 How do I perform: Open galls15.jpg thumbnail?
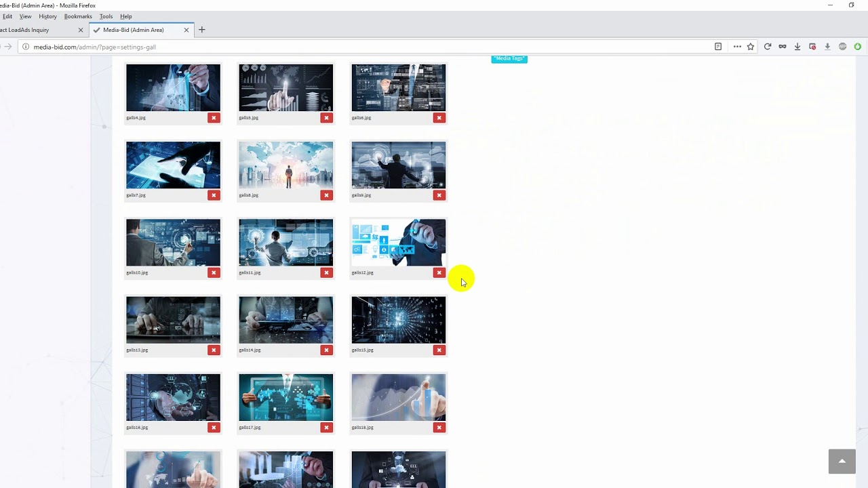tap(399, 320)
